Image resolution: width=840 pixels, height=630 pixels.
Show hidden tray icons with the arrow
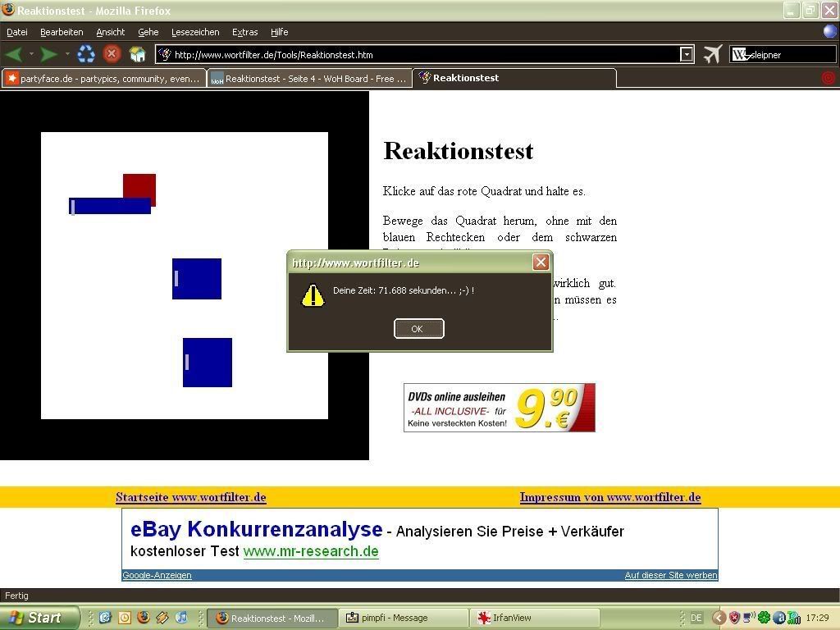coord(719,618)
